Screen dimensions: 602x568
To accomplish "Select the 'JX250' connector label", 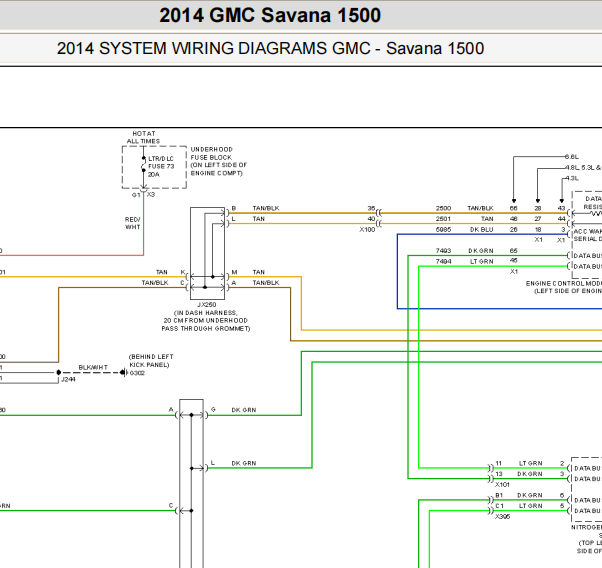I will tap(207, 305).
